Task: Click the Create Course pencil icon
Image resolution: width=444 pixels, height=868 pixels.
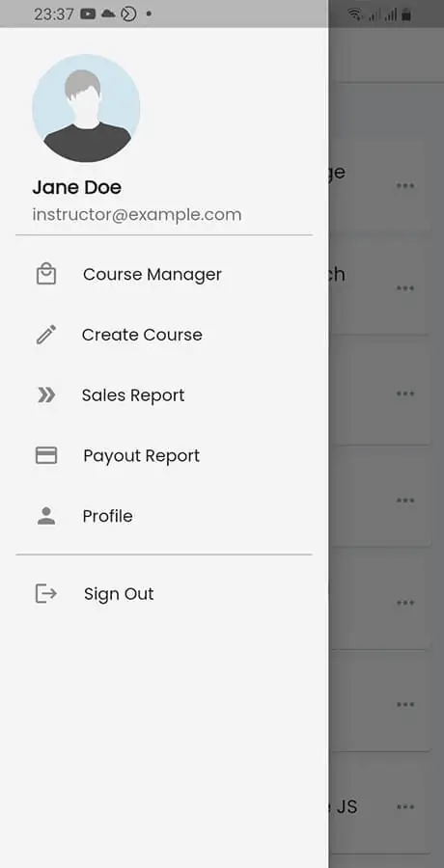Action: pyautogui.click(x=46, y=335)
